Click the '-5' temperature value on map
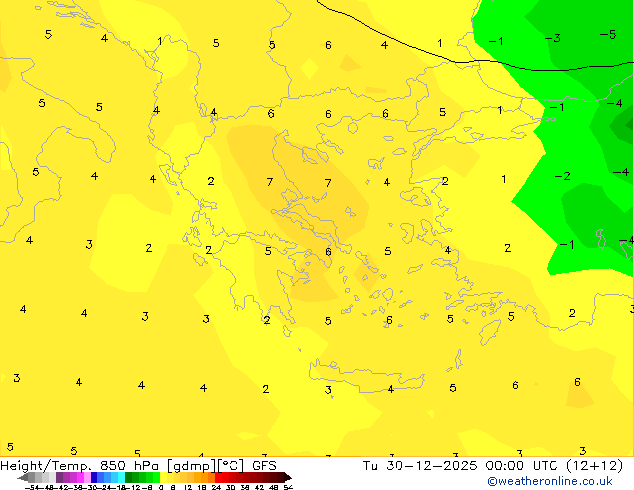The width and height of the screenshot is (634, 490). 608,35
